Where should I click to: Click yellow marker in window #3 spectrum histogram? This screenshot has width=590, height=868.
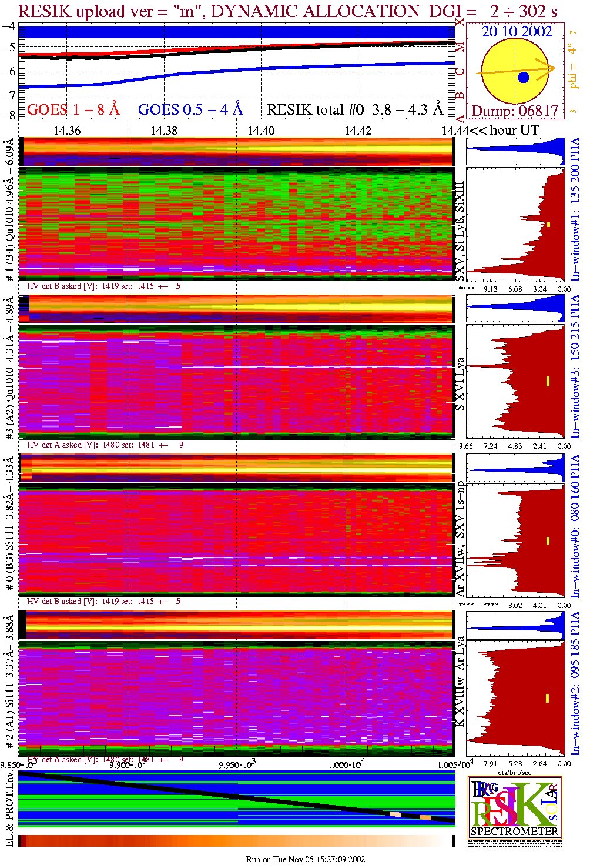pyautogui.click(x=548, y=381)
